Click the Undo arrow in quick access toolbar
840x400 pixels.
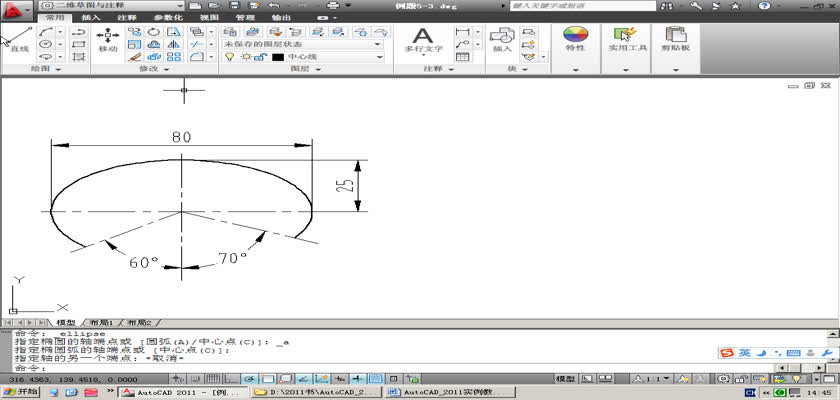(274, 5)
